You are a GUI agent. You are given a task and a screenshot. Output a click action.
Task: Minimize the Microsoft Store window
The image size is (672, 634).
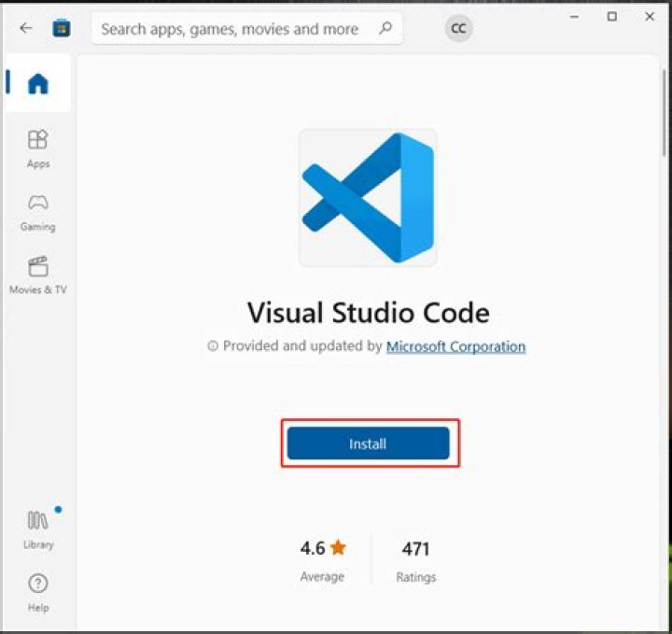click(574, 17)
